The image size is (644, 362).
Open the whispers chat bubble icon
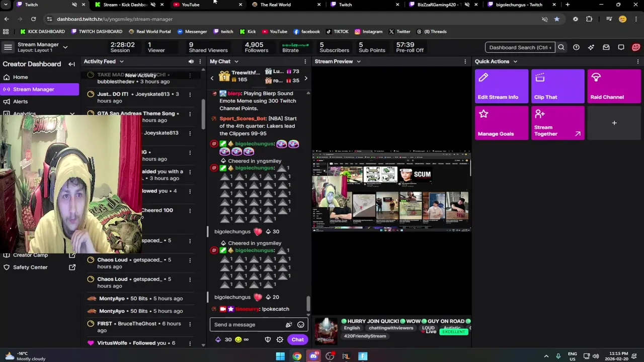click(x=621, y=47)
